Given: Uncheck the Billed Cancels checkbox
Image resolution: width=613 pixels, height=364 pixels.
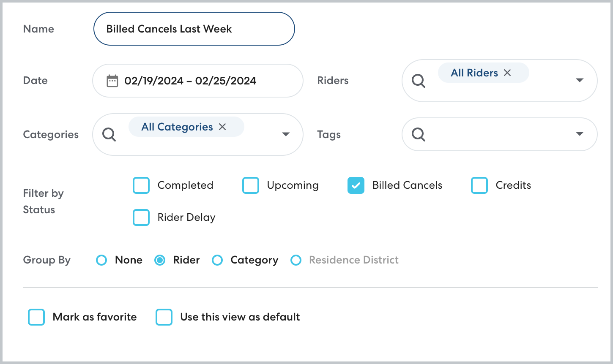Looking at the screenshot, I should (356, 185).
